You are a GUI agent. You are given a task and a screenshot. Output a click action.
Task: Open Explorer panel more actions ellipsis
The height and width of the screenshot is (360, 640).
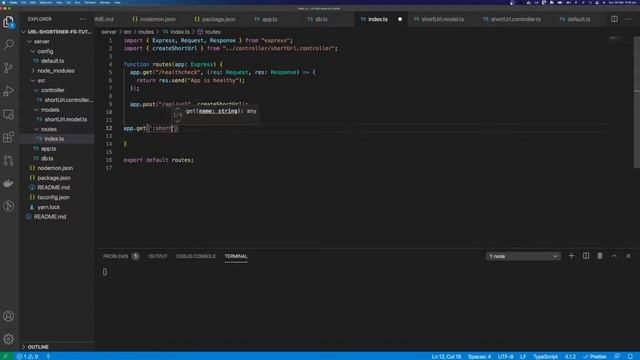point(83,19)
